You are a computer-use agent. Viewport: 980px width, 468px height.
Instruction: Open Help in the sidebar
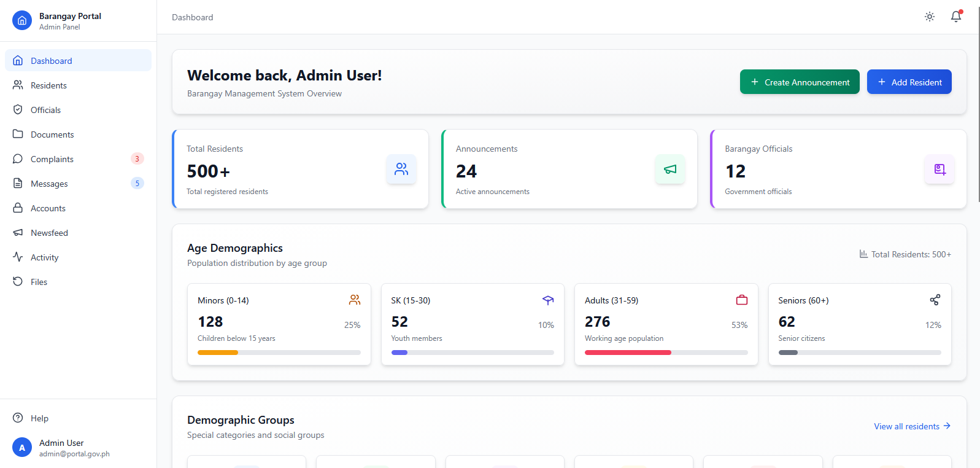[x=79, y=418]
